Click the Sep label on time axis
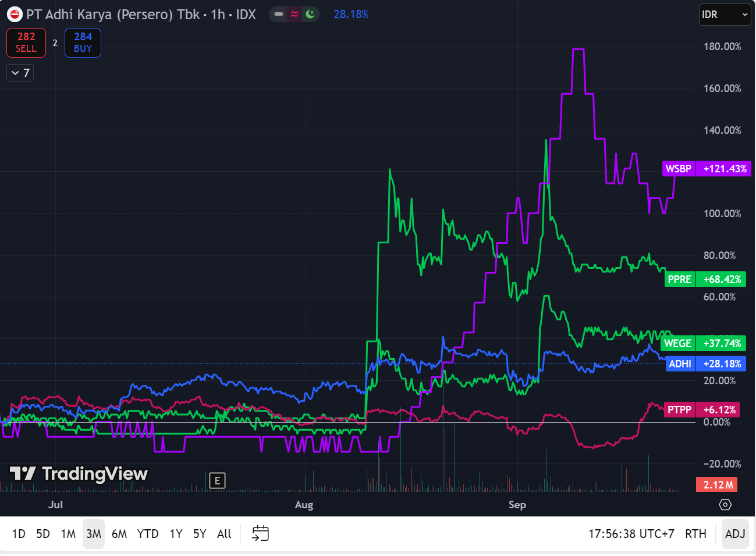 click(517, 505)
